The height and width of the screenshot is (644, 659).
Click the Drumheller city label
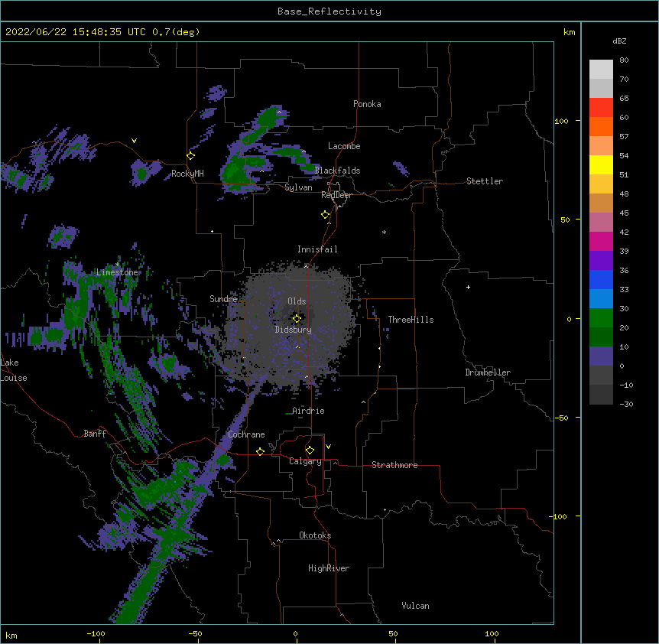488,372
